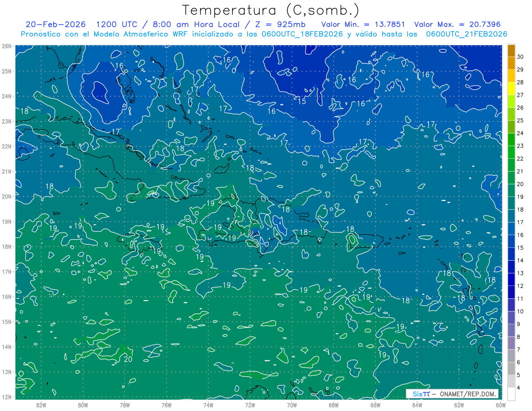Screen dimensions: 532x411
Task: Select the "20-Feb-2026" forecast date text
Action: (56, 24)
